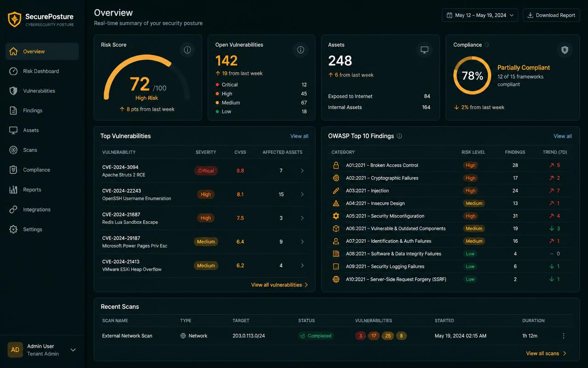Click the Reports bar chart icon
Viewport: 588px width, 368px height.
[x=14, y=190]
